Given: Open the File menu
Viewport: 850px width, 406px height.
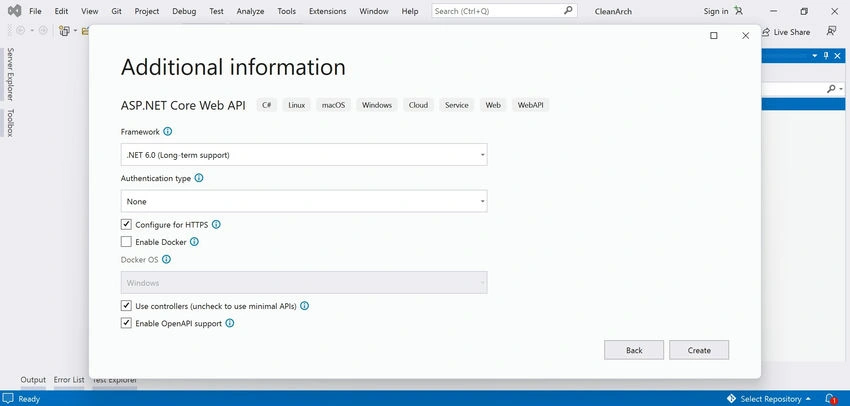Looking at the screenshot, I should (35, 11).
